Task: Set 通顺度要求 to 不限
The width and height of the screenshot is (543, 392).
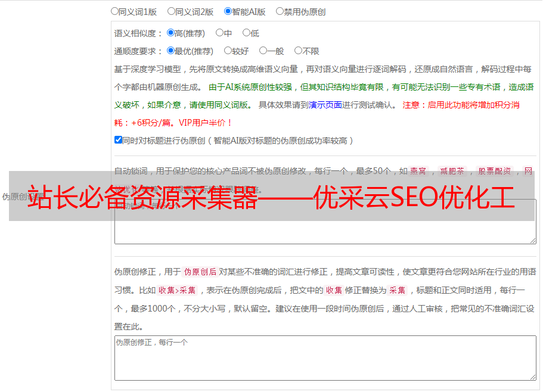Action: click(298, 51)
